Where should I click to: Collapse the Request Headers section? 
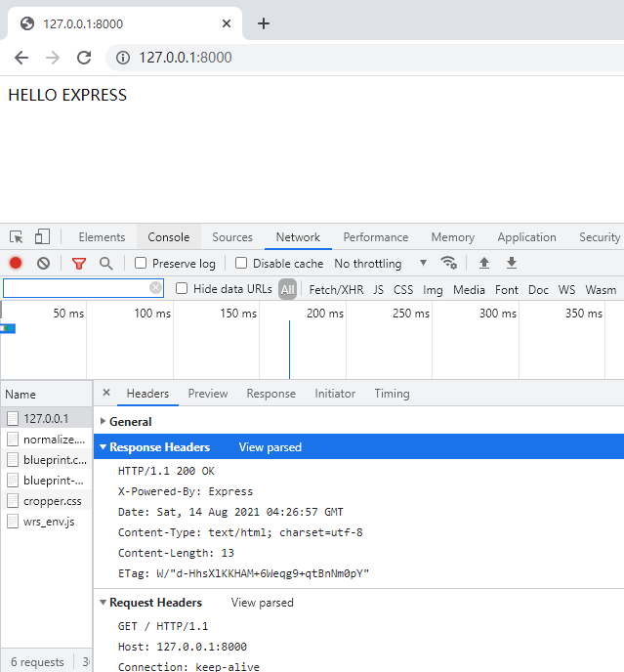[103, 602]
